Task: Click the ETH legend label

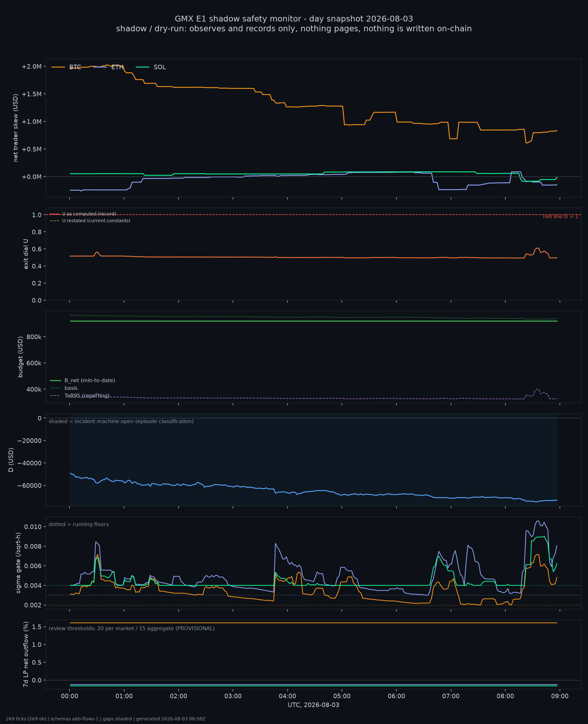Action: coord(117,67)
